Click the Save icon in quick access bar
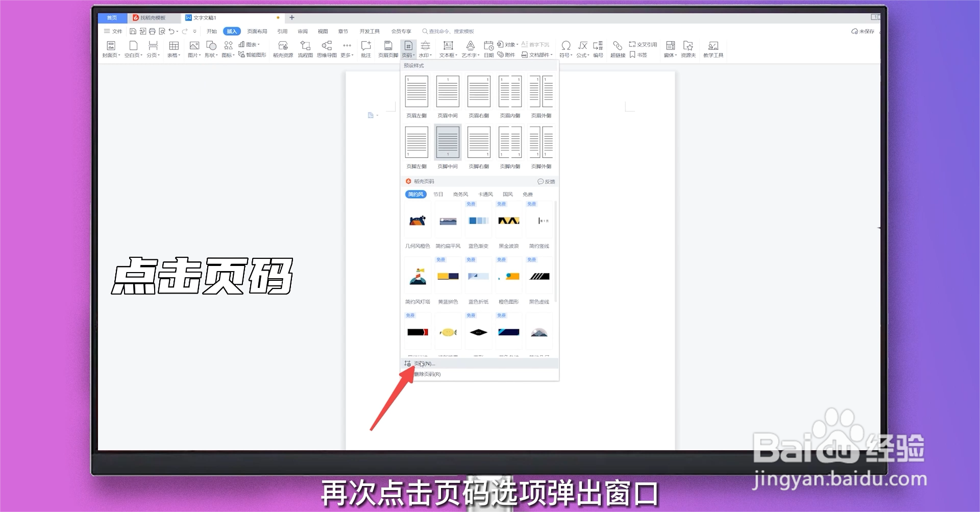This screenshot has height=512, width=980. point(133,32)
